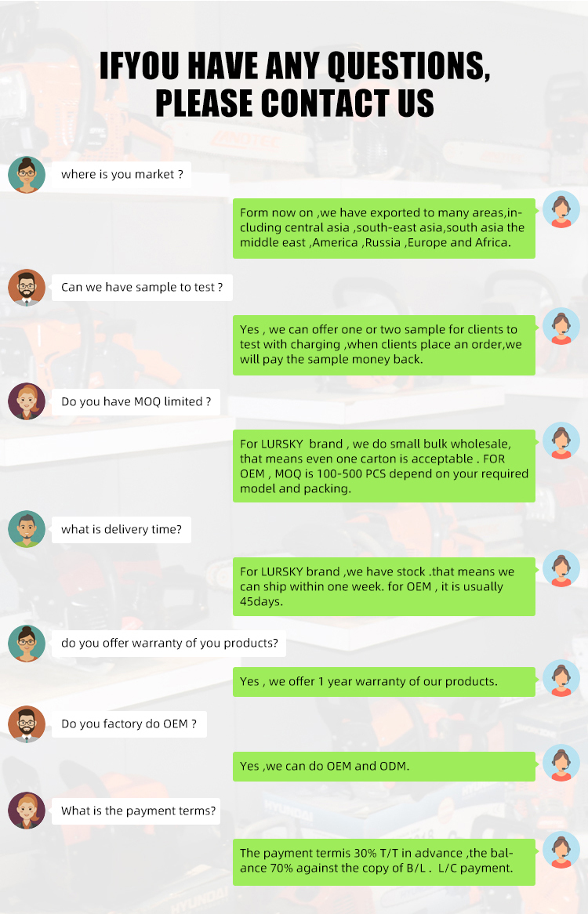This screenshot has width=588, height=914.
Task: Click bearded avatar beside OEM factory question
Action: (x=27, y=724)
